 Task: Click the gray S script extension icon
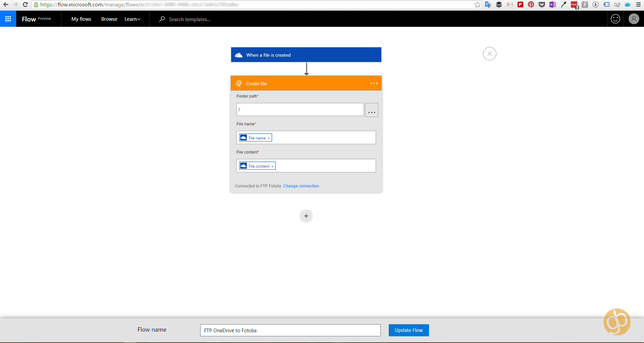click(x=585, y=5)
